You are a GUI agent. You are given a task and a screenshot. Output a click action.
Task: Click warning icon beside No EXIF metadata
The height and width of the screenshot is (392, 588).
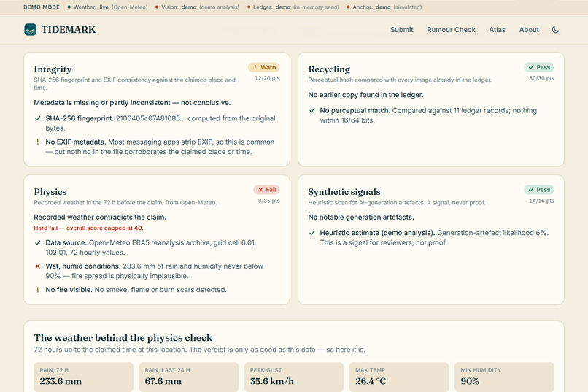tap(37, 142)
